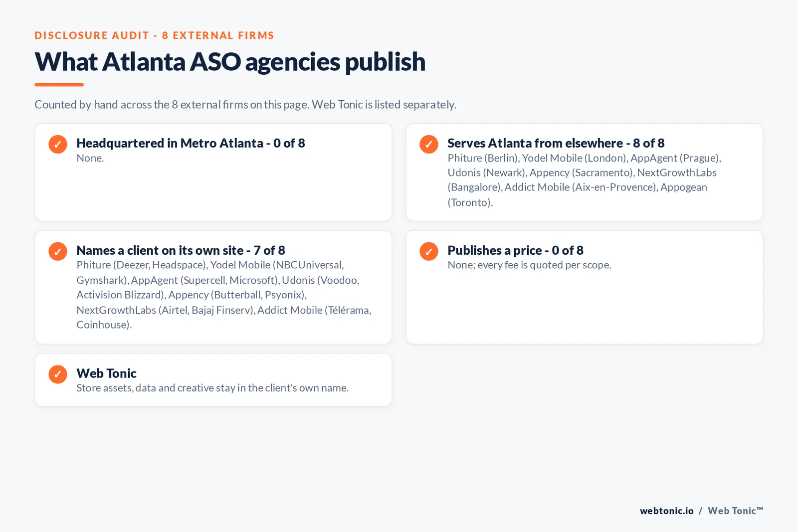Select the 'Web Tonic' card heading

coord(106,373)
